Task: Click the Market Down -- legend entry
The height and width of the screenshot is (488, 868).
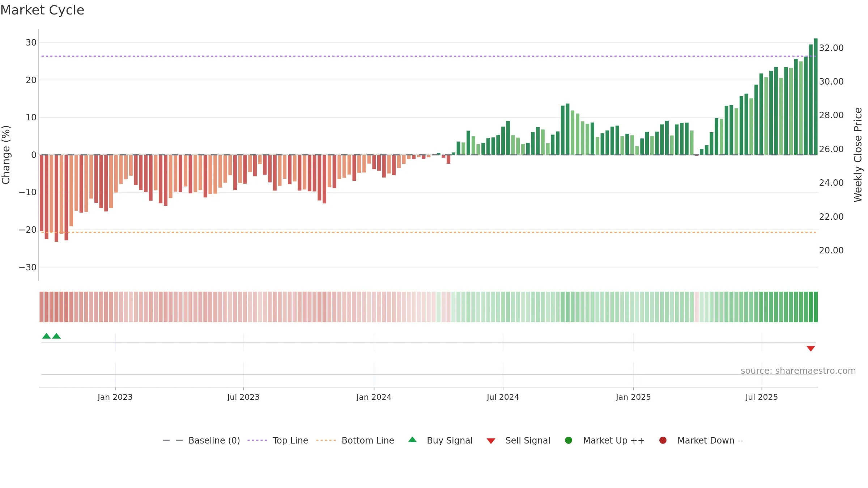Action: 701,440
